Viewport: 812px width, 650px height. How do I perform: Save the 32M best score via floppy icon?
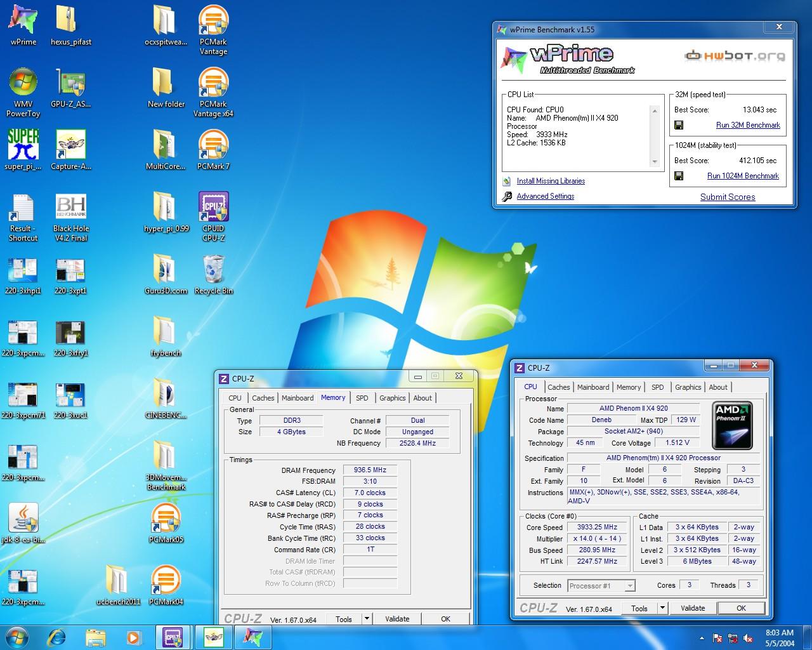(678, 125)
